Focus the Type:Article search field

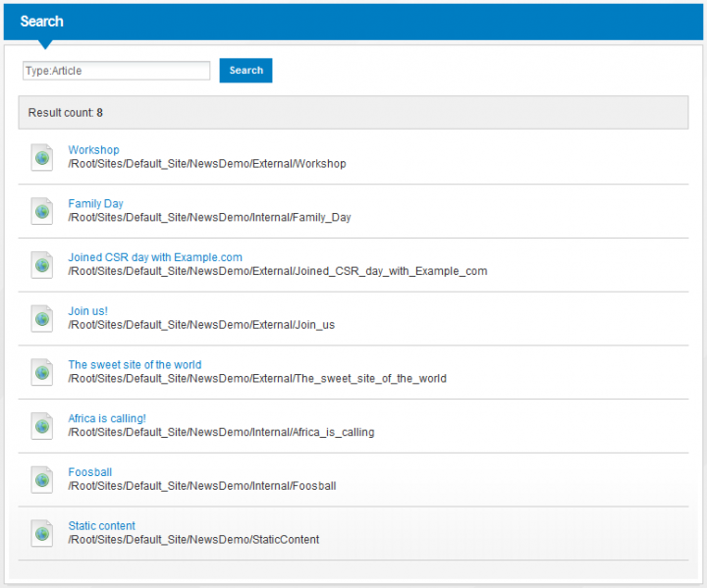click(116, 71)
